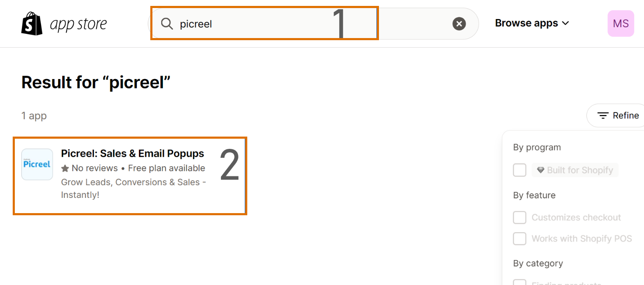Click the Free plan available text
The height and width of the screenshot is (285, 644).
(166, 168)
